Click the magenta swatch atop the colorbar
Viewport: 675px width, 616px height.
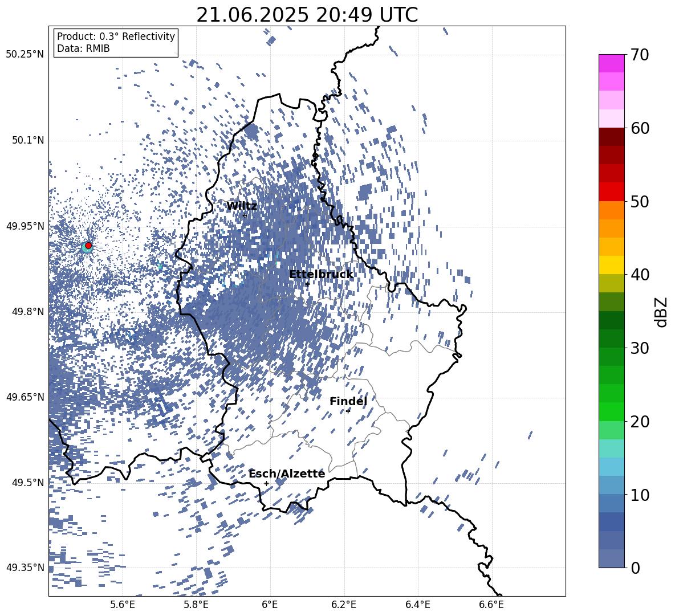click(611, 64)
